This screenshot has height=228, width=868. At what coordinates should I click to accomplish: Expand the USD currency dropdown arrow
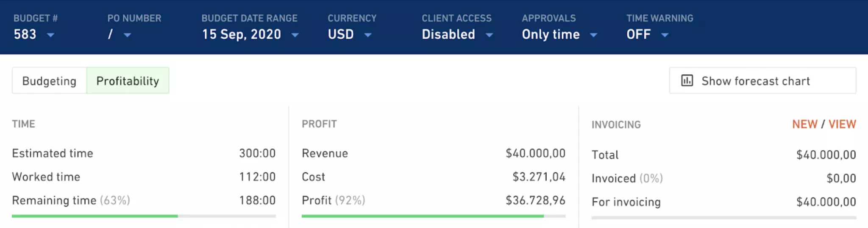[368, 35]
